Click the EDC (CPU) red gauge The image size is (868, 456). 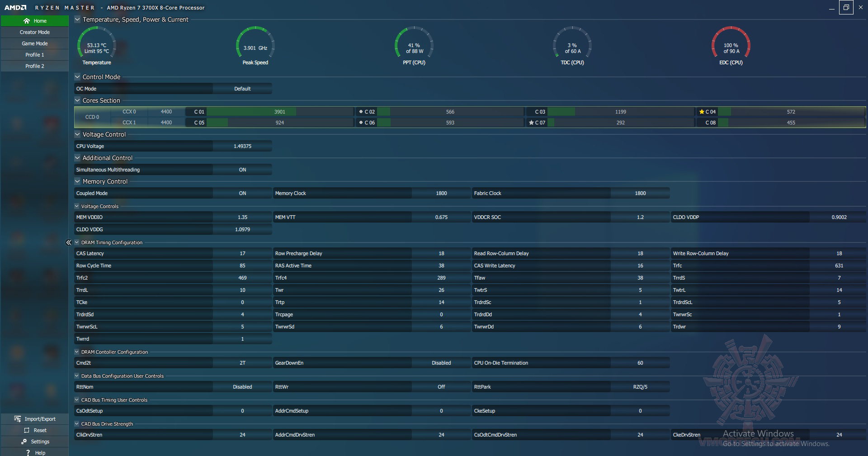point(731,46)
